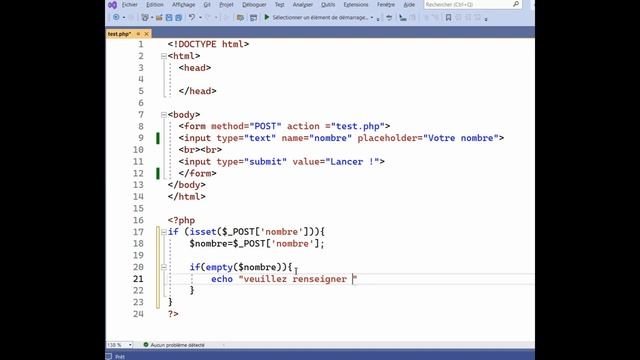640x360 pixels.
Task: Close the test.php tab
Action: pyautogui.click(x=147, y=34)
